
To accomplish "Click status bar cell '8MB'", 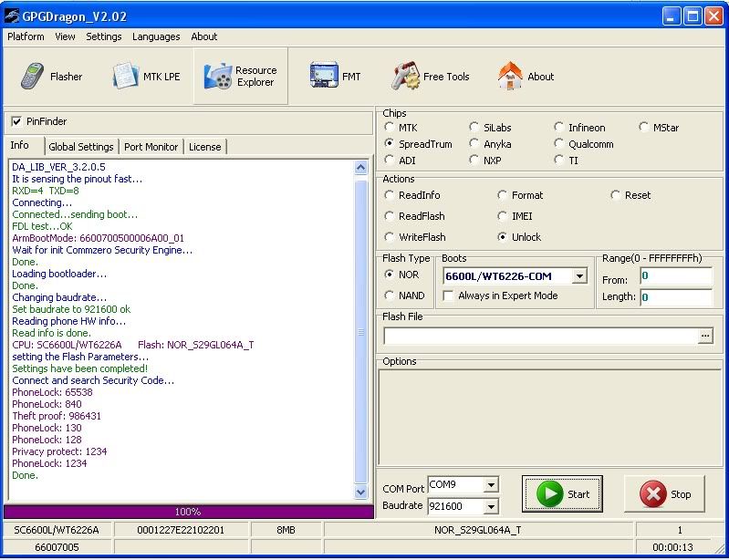I will coord(286,530).
